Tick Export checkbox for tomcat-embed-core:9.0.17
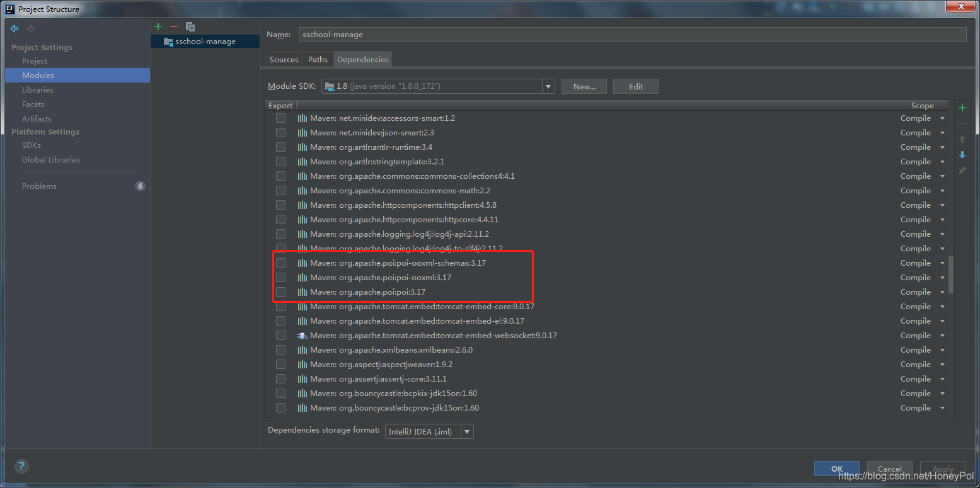 point(280,307)
